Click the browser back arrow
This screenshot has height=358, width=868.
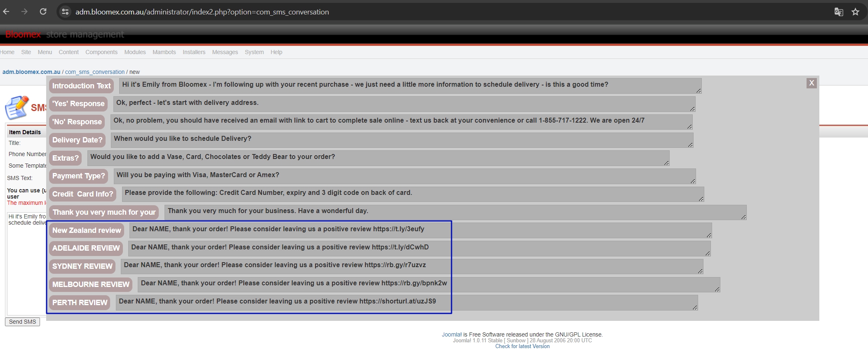point(6,12)
